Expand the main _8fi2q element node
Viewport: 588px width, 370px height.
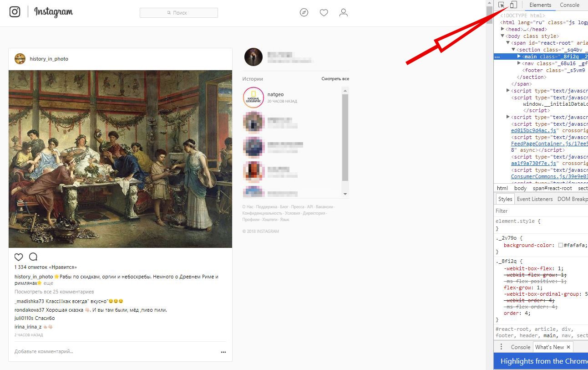519,57
